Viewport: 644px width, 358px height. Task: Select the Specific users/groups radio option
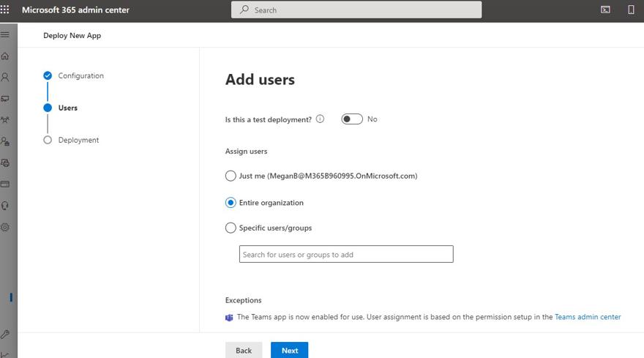click(x=231, y=228)
